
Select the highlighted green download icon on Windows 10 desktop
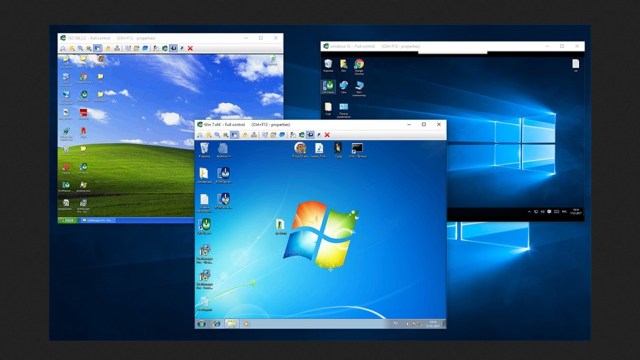pos(329,87)
